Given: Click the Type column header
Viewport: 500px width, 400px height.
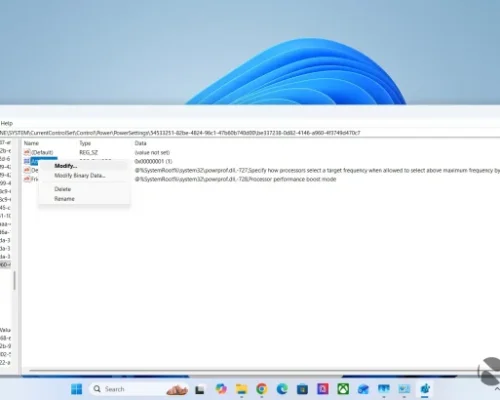Looking at the screenshot, I should point(85,143).
